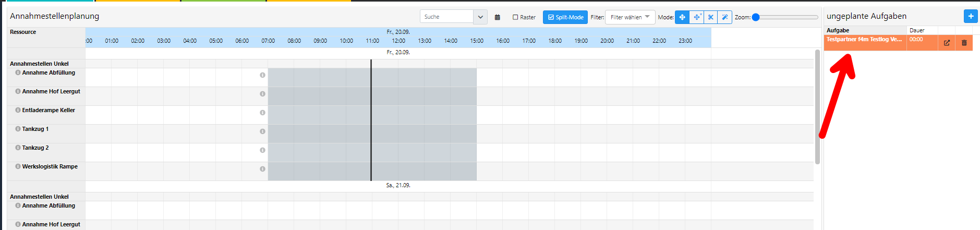This screenshot has height=230, width=980.
Task: Open the unplanned task in external view
Action: pyautogui.click(x=947, y=43)
